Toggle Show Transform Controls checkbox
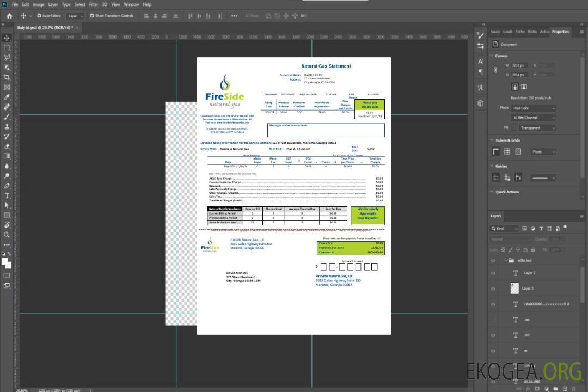Image resolution: width=588 pixels, height=392 pixels. click(92, 16)
